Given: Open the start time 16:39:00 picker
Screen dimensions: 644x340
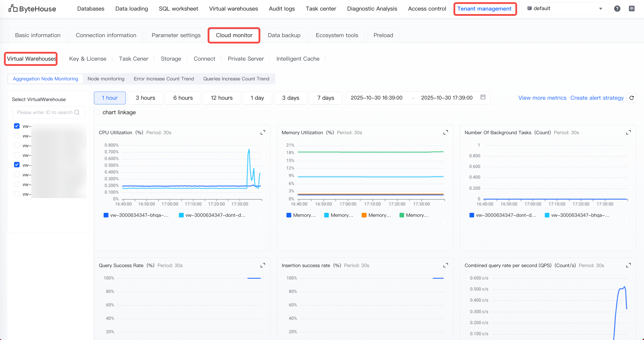Looking at the screenshot, I should coord(376,98).
